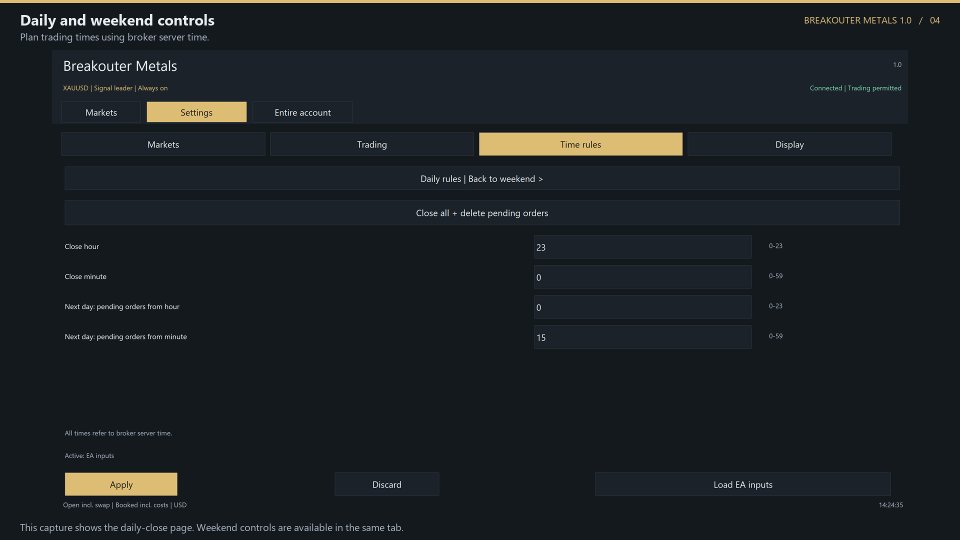The height and width of the screenshot is (540, 960).
Task: Click the Connected | Trading permitted status
Action: tap(855, 88)
